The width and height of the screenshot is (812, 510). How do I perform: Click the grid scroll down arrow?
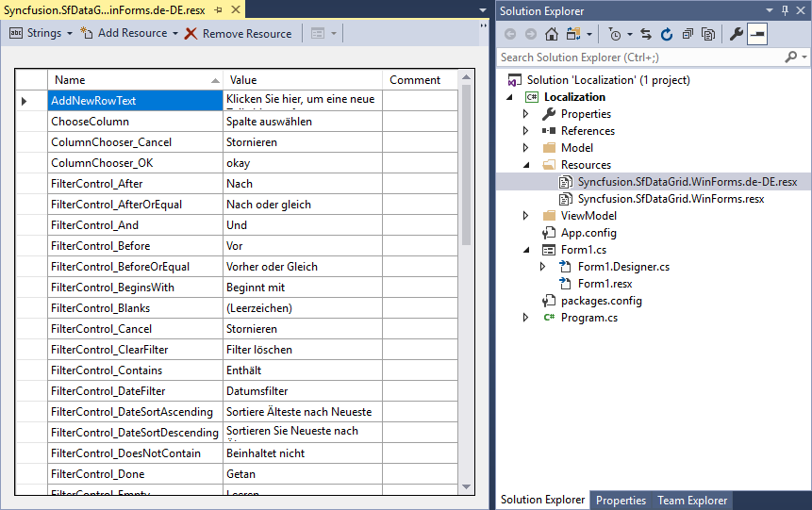click(x=466, y=486)
